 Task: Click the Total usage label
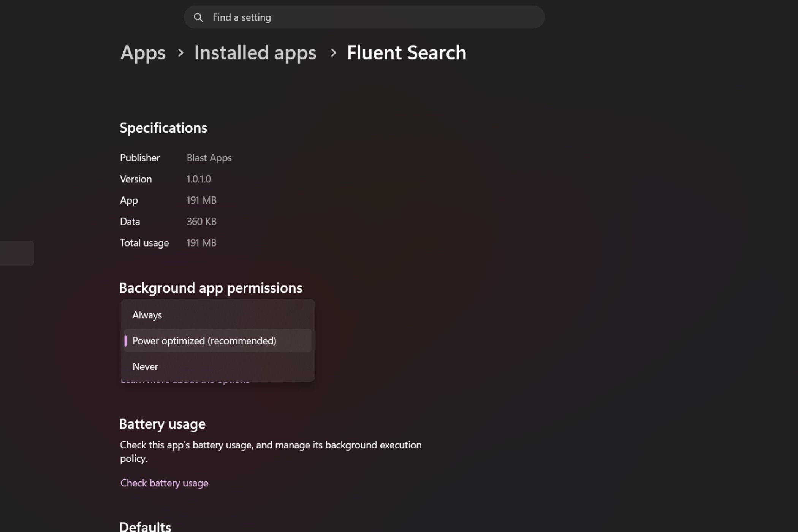(144, 243)
